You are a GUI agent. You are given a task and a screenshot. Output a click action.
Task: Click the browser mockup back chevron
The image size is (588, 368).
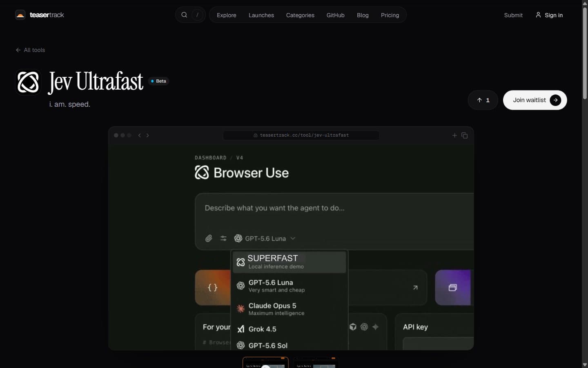pos(140,135)
